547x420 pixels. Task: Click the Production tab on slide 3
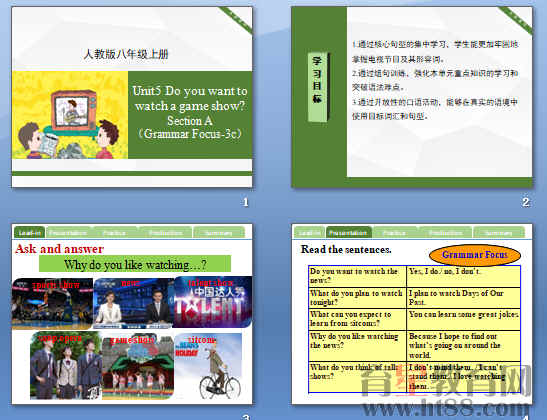tap(165, 232)
